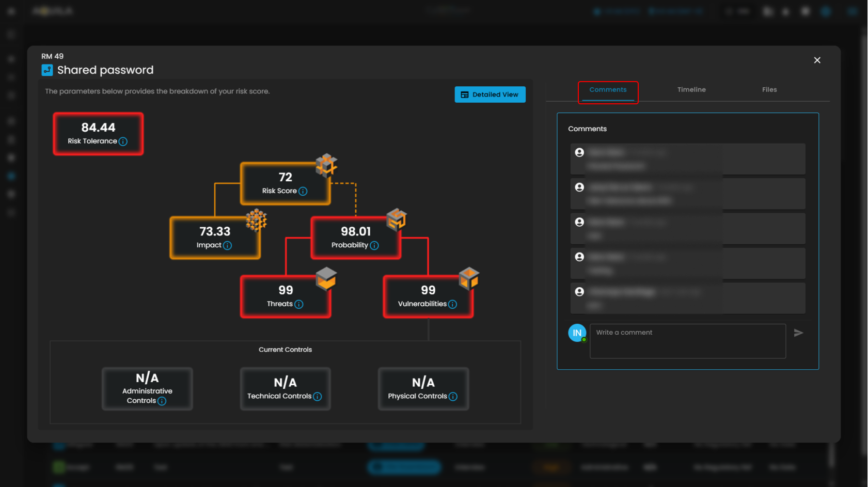The width and height of the screenshot is (868, 487).
Task: Click the cube icon on Risk Score
Action: pyautogui.click(x=326, y=165)
